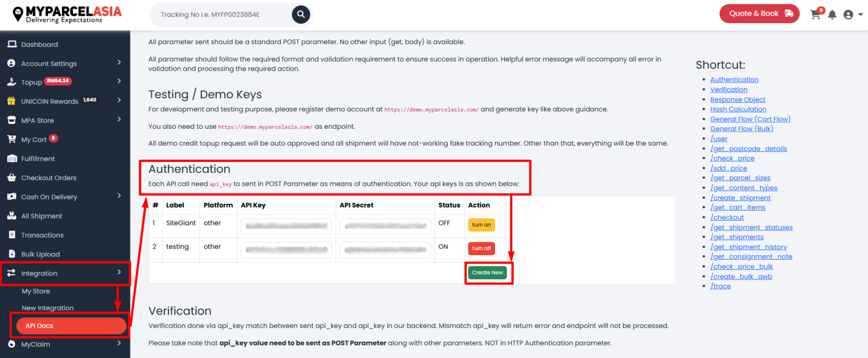Open the notifications bell
868x358 pixels.
point(832,14)
